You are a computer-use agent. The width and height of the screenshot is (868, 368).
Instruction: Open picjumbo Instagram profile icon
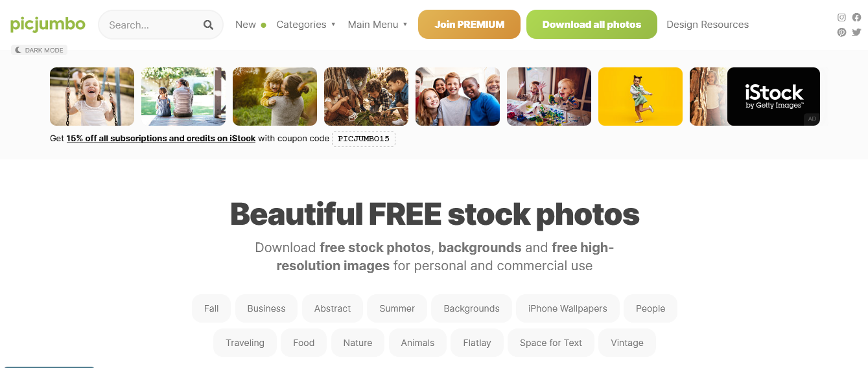click(841, 17)
